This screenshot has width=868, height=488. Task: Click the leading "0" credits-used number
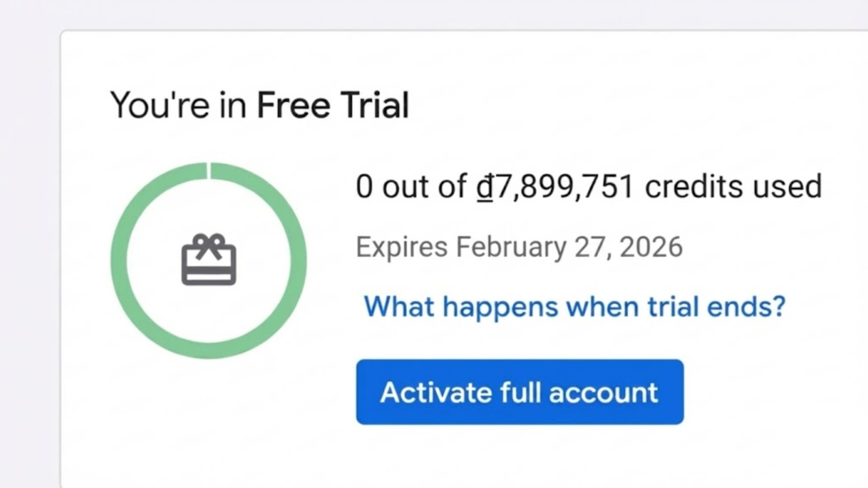(364, 187)
